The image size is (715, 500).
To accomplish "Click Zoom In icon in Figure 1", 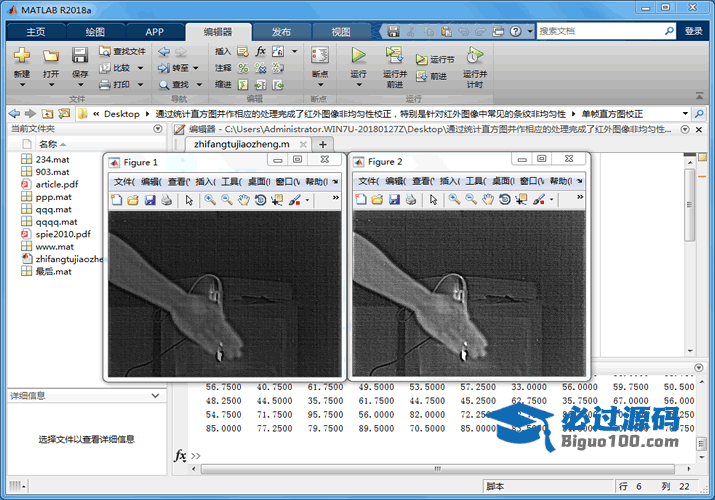I will 210,200.
